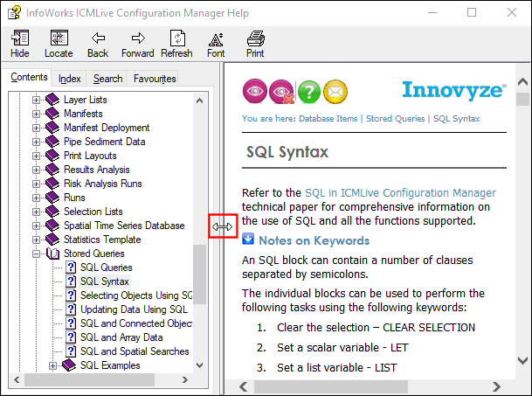The width and height of the screenshot is (532, 396).
Task: Click the help page horizontal scrollbar thumb
Action: pos(331,386)
